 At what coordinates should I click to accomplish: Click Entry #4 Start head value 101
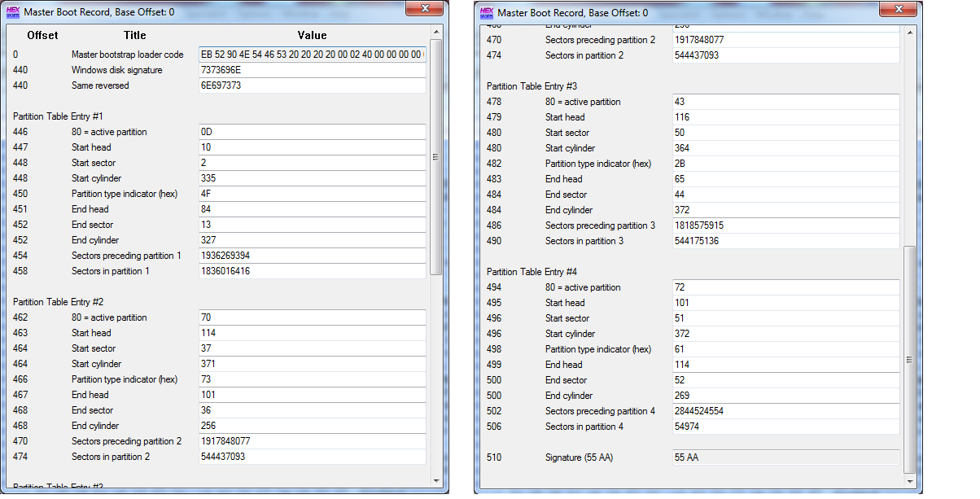[785, 303]
